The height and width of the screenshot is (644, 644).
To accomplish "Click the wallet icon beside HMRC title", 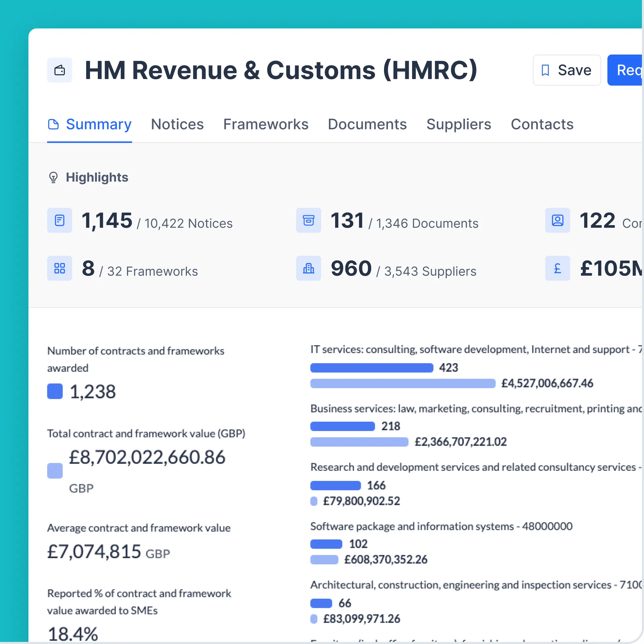I will pos(60,70).
